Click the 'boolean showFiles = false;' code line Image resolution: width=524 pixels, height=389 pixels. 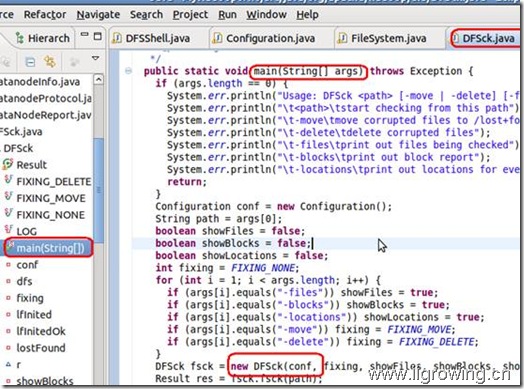[x=230, y=231]
